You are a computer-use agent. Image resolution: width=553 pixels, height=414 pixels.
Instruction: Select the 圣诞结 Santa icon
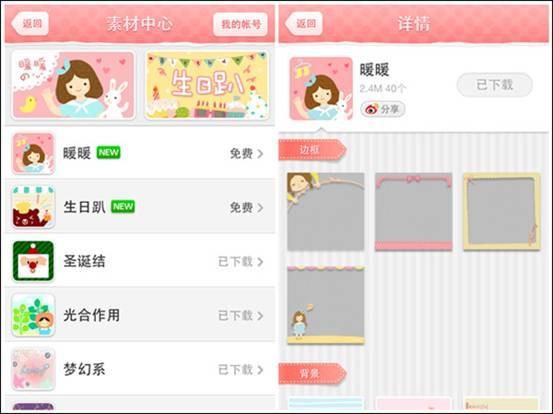(x=33, y=261)
